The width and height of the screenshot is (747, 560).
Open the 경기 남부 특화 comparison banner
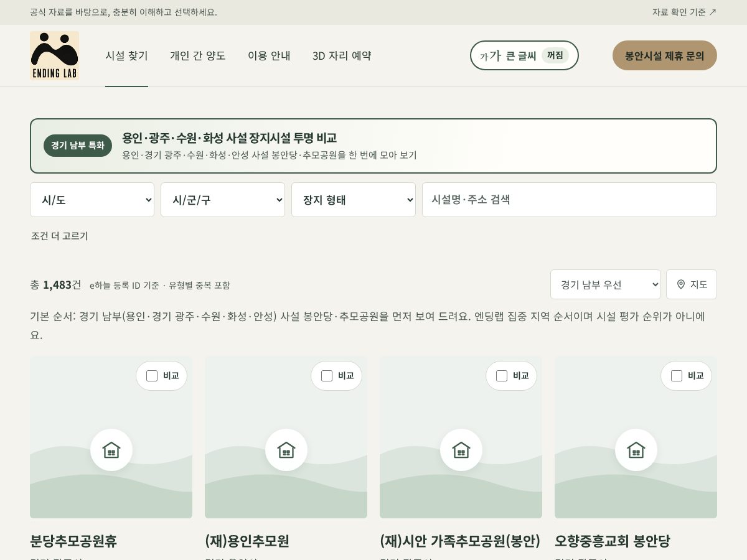coord(374,146)
